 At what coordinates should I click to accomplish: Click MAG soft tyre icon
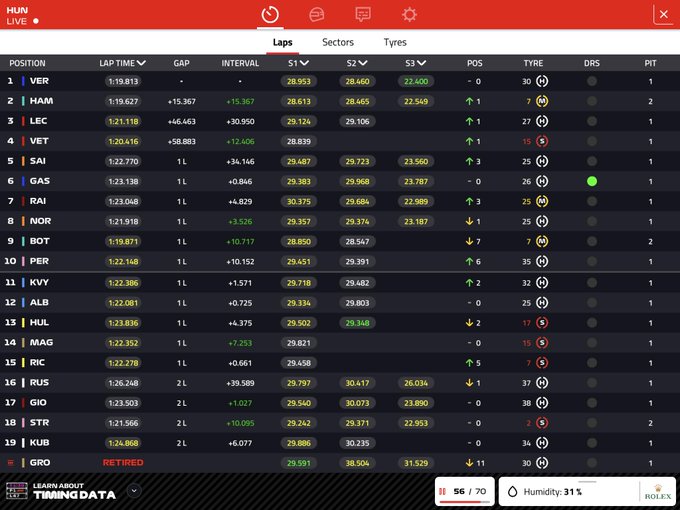(542, 343)
